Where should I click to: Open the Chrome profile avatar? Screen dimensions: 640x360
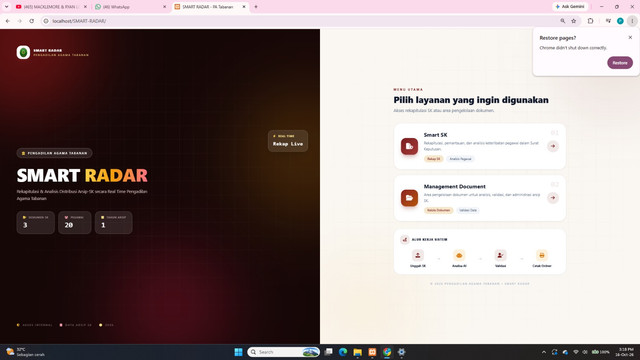[620, 21]
